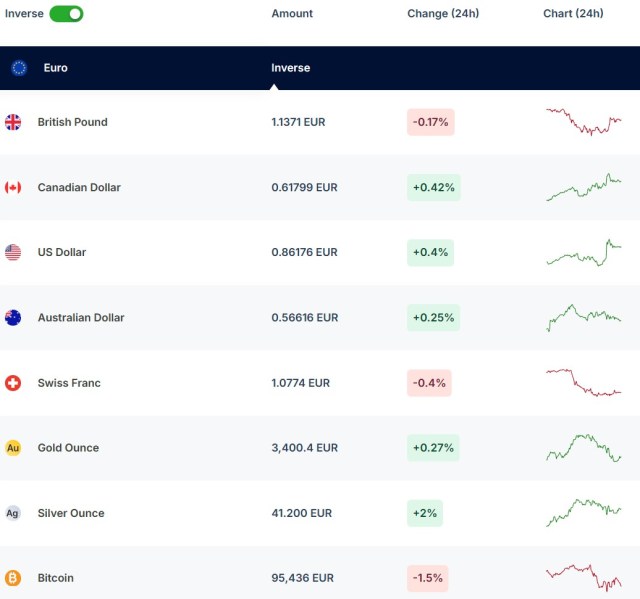
Task: Click the Change (24h) column header
Action: (440, 14)
